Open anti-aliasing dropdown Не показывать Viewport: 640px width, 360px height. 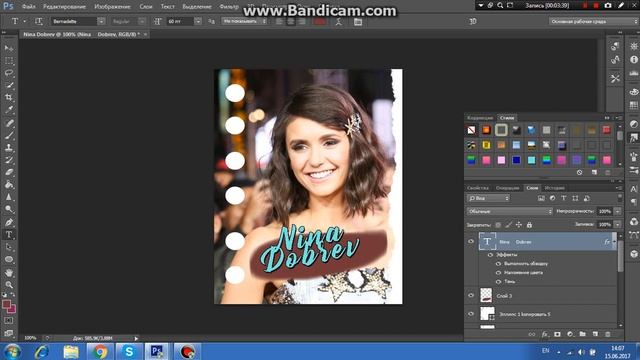pyautogui.click(x=244, y=21)
